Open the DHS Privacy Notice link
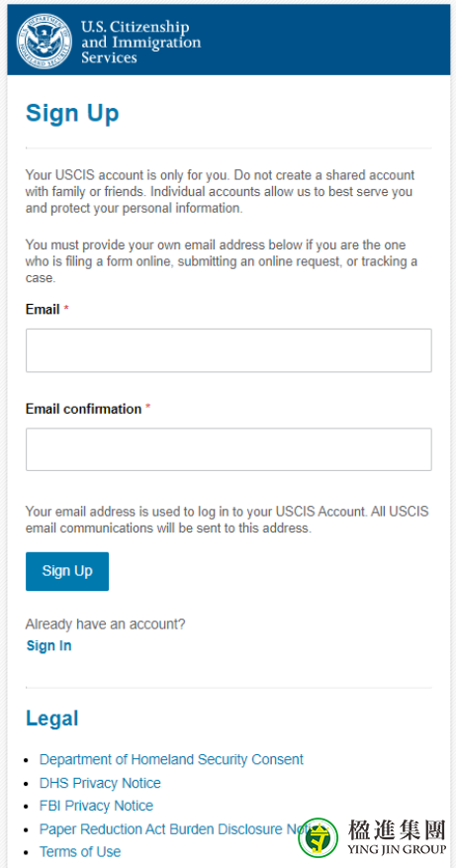The width and height of the screenshot is (456, 868). [x=100, y=783]
